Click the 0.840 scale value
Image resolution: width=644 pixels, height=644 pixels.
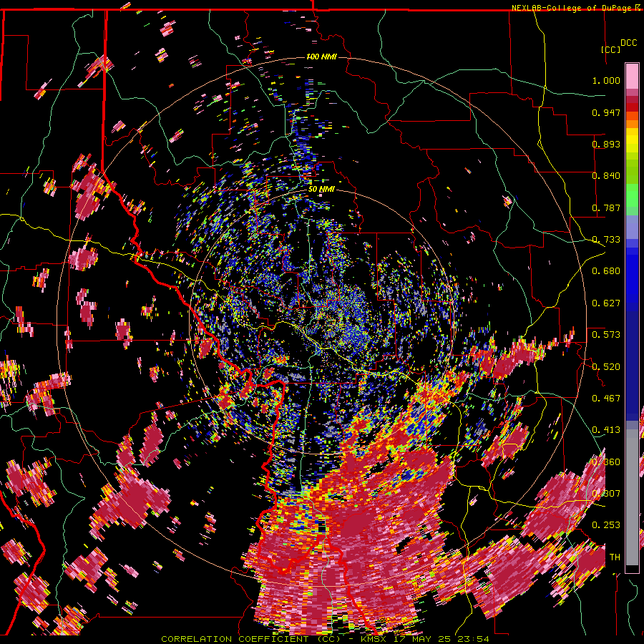[606, 176]
